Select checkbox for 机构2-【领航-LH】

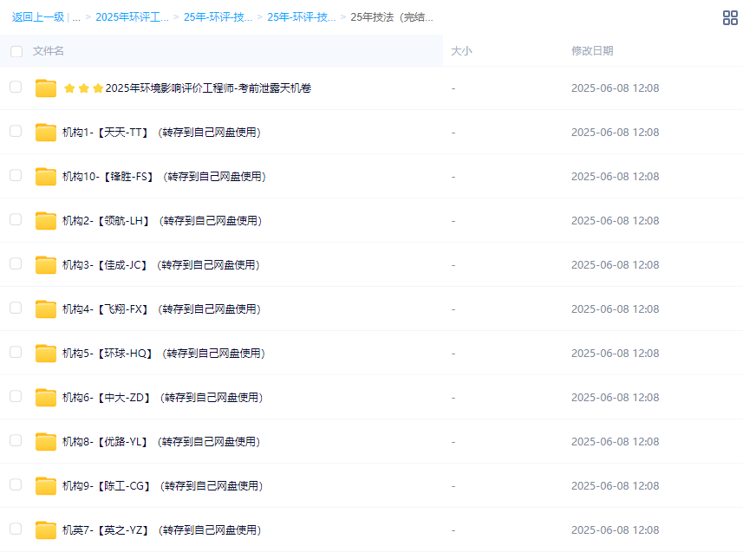click(16, 219)
